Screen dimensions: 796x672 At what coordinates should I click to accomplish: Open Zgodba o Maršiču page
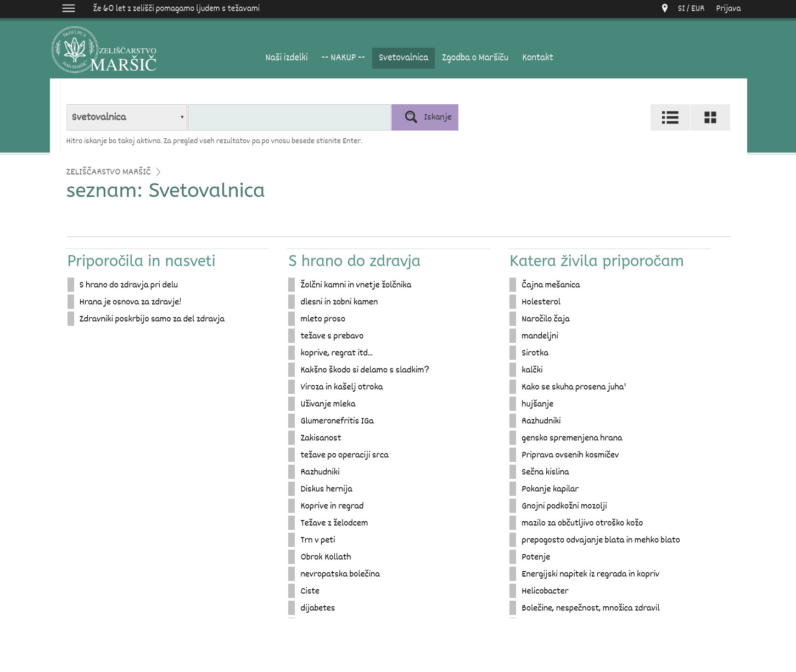click(475, 58)
